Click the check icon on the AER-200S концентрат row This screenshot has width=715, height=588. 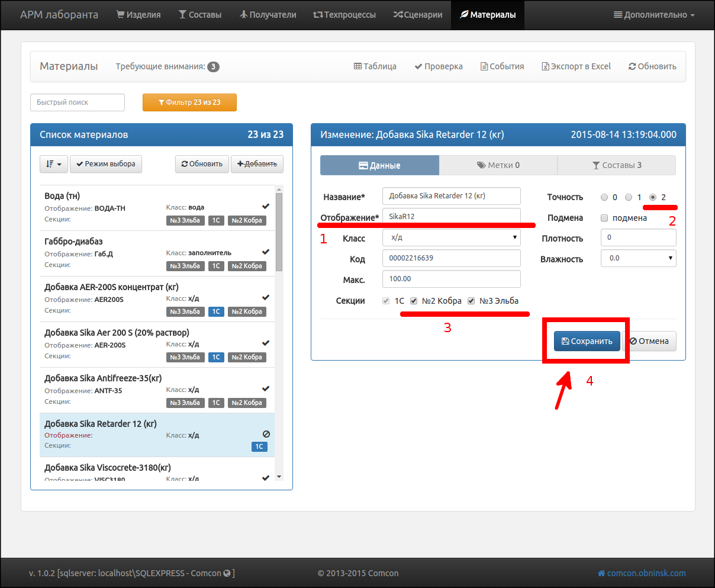click(x=266, y=297)
